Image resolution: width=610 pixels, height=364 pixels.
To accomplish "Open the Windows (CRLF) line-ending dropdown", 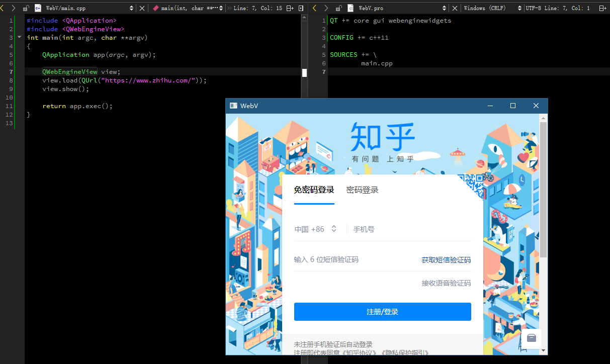I will coord(485,8).
